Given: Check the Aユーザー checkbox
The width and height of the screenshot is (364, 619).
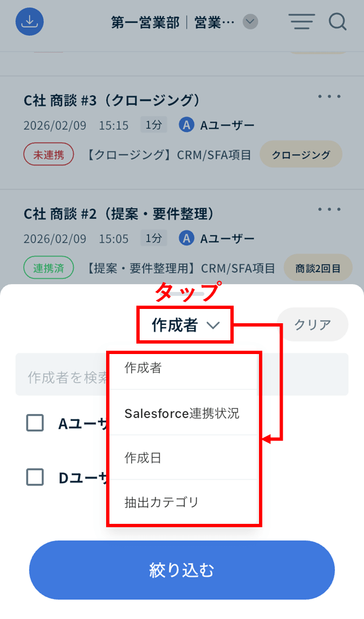Looking at the screenshot, I should [35, 423].
